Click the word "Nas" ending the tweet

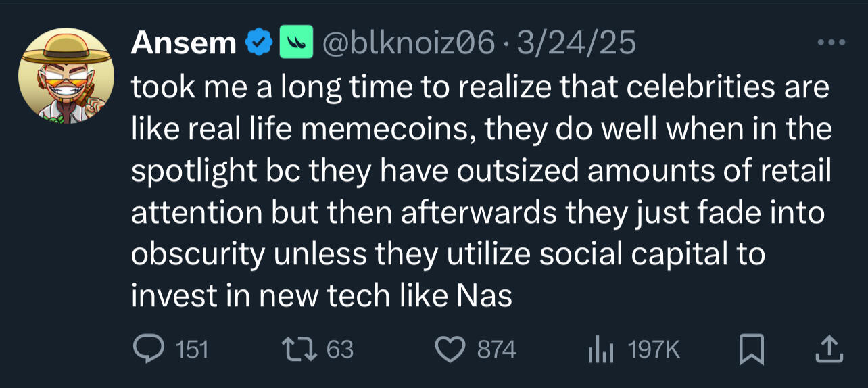tap(485, 297)
